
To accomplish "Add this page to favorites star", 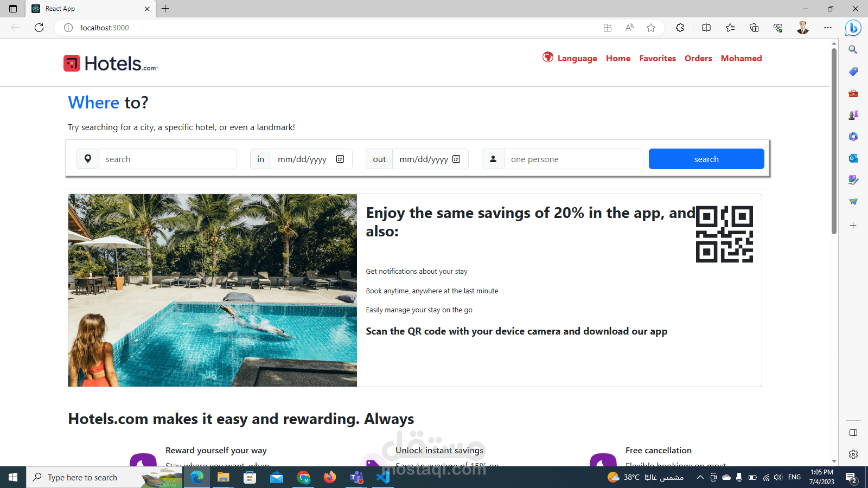I will click(651, 28).
